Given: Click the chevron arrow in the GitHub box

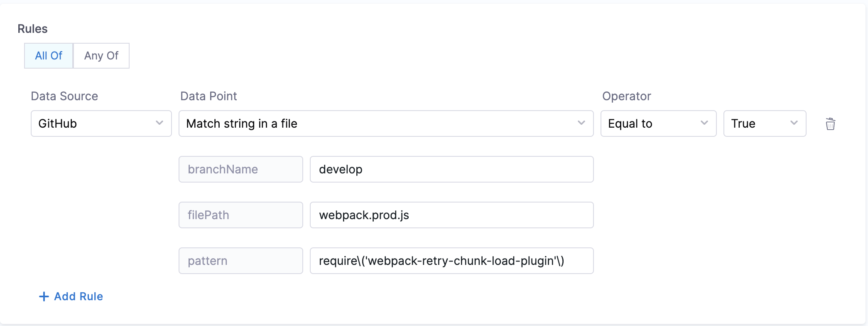Looking at the screenshot, I should (159, 123).
